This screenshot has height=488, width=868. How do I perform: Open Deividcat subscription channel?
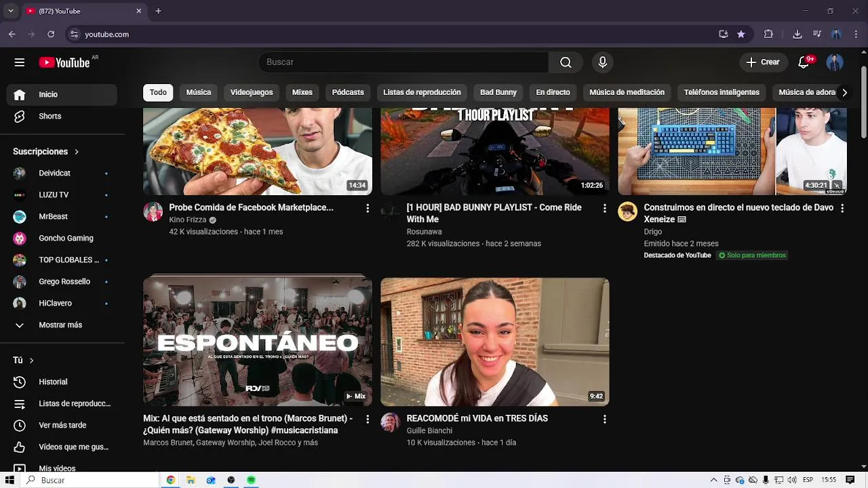(x=62, y=174)
